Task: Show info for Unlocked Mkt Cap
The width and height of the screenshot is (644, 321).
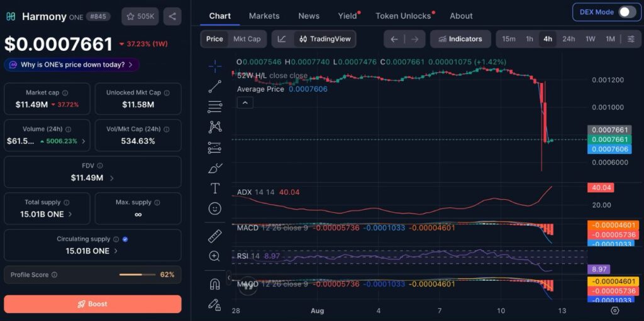Action: click(x=167, y=93)
